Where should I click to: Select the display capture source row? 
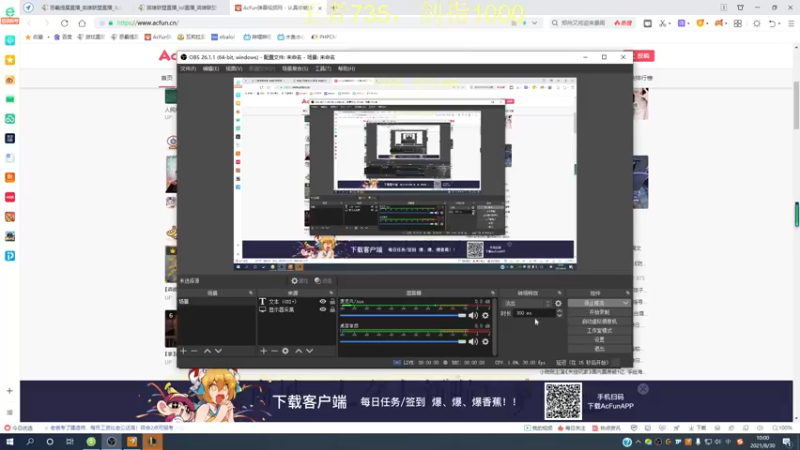[x=296, y=309]
